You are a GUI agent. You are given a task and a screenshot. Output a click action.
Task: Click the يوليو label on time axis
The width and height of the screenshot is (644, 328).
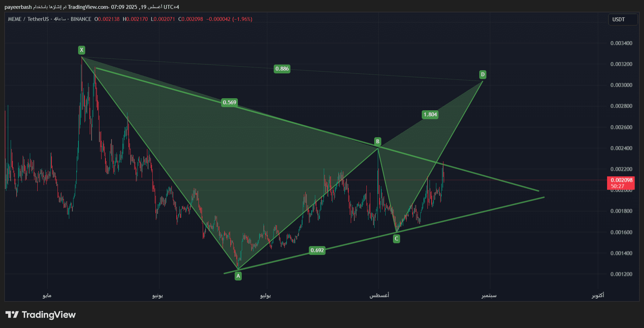click(266, 295)
